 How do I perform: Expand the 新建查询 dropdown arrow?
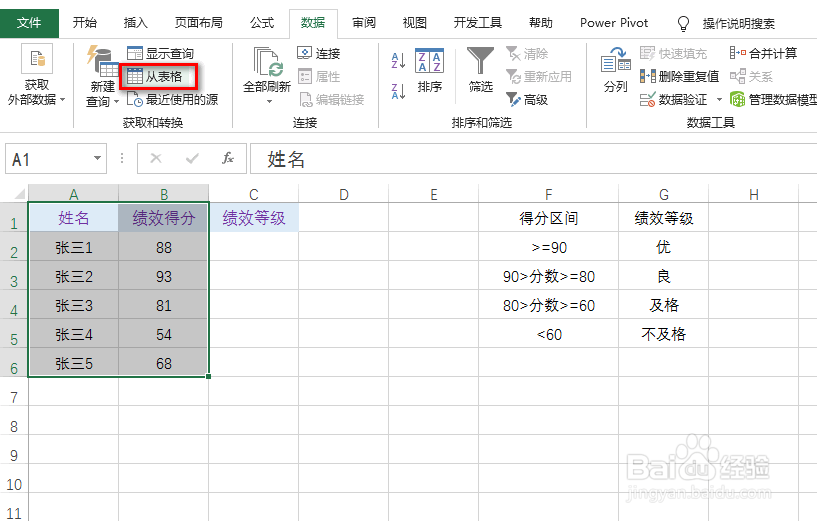116,102
